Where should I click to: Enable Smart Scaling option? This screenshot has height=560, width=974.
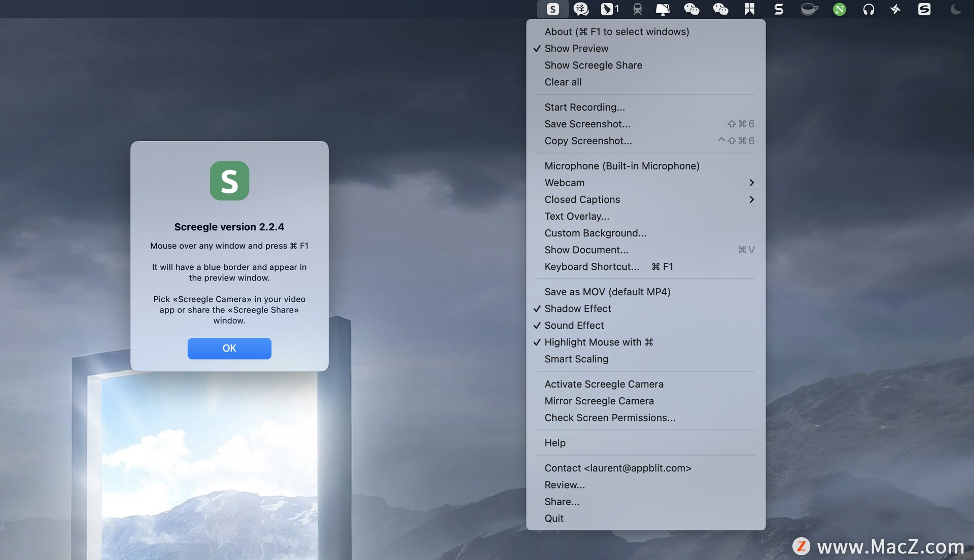(645, 359)
